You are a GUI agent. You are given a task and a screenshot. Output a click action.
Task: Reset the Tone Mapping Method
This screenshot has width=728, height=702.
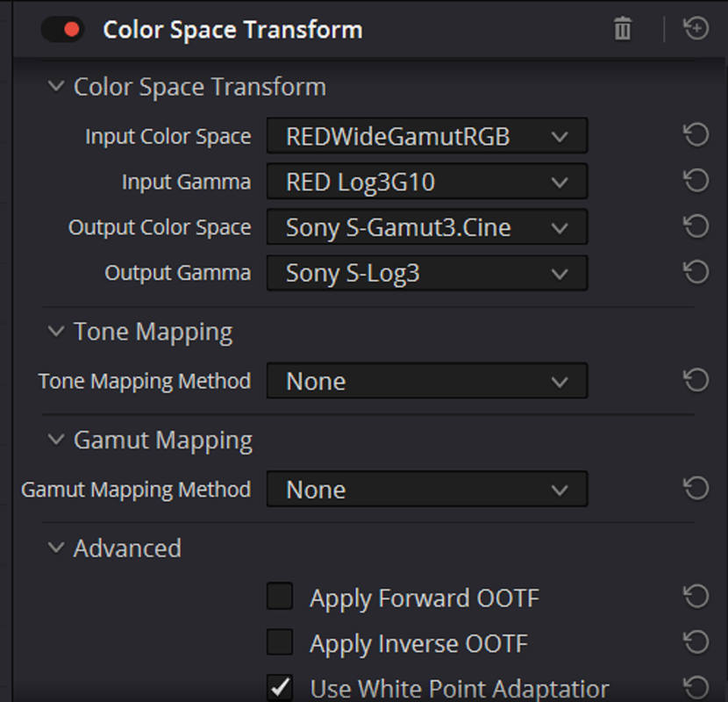(696, 380)
